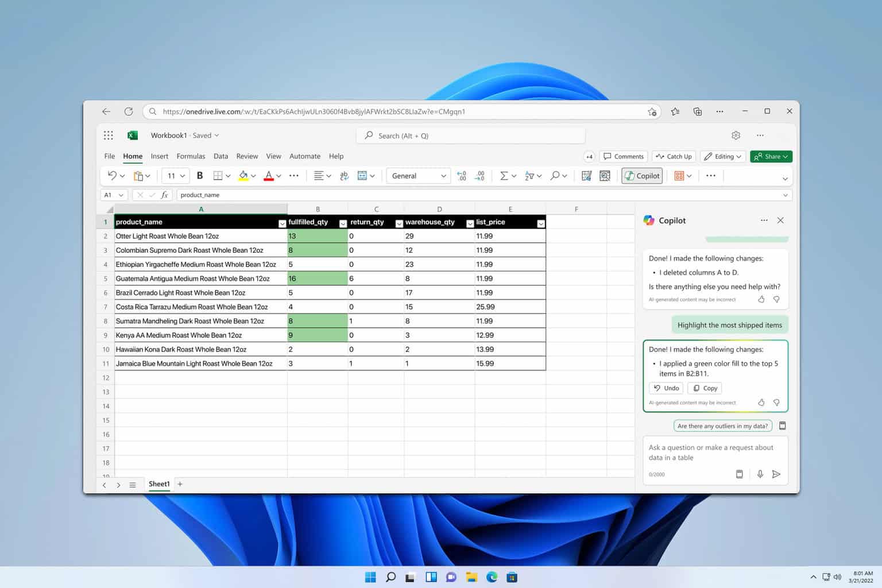882x588 pixels.
Task: Expand the formula bar chevron
Action: pos(786,195)
